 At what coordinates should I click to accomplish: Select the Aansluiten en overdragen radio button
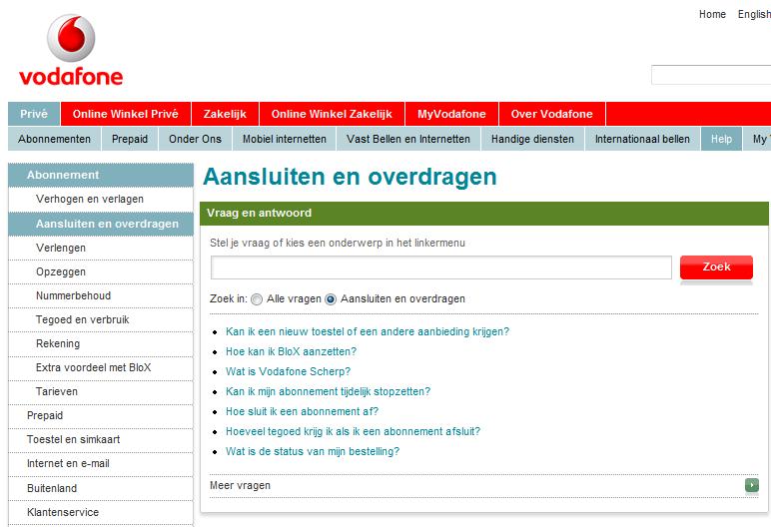tap(331, 299)
